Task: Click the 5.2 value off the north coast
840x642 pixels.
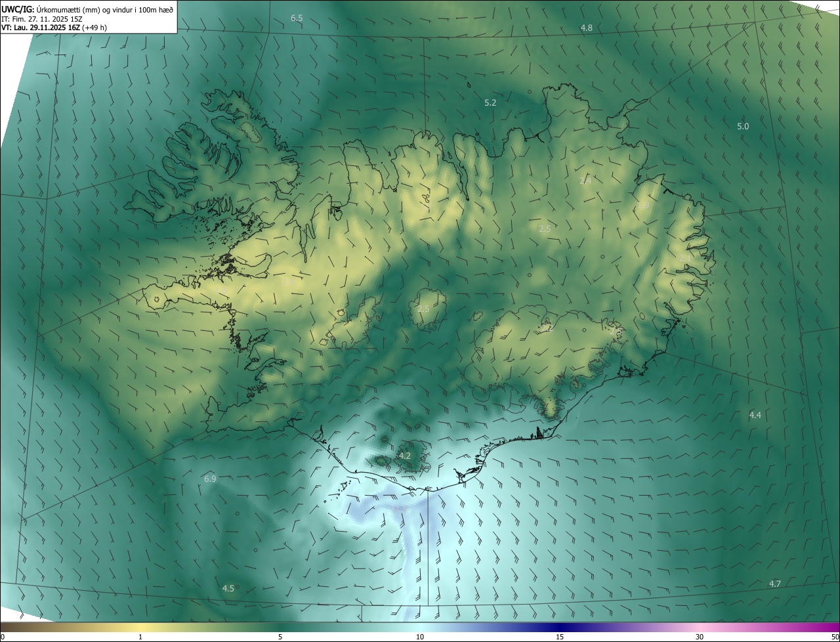Action: click(x=490, y=102)
